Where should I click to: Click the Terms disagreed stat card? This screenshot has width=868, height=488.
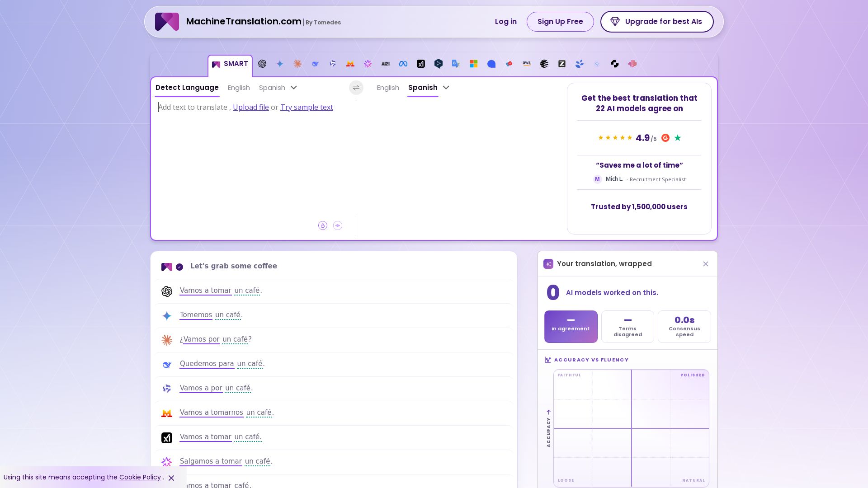pyautogui.click(x=627, y=327)
